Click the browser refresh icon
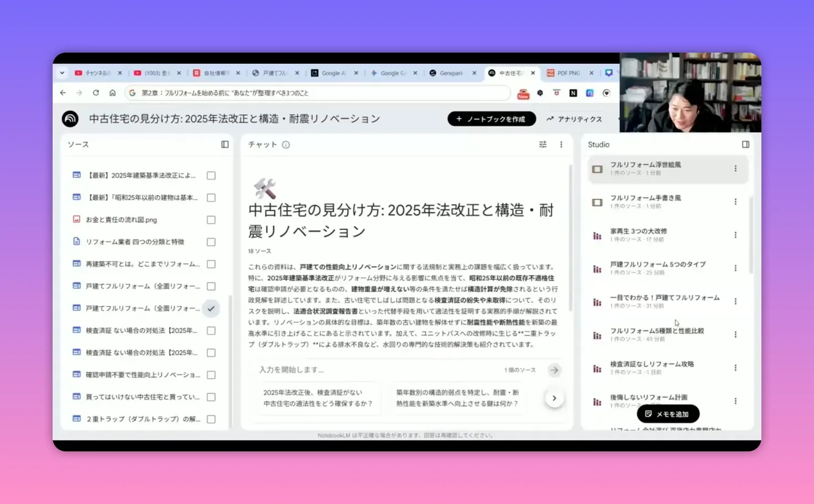This screenshot has height=504, width=814. pos(95,92)
